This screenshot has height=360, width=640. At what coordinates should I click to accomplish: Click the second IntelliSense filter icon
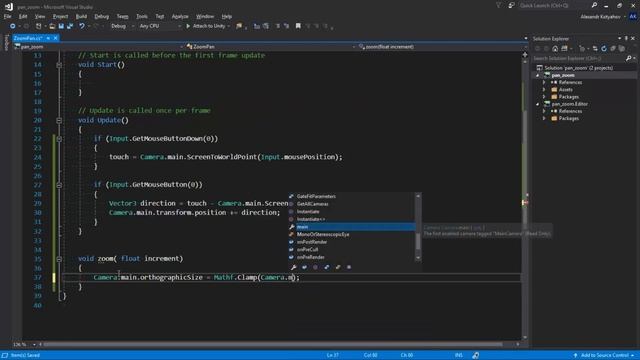pos(304,267)
